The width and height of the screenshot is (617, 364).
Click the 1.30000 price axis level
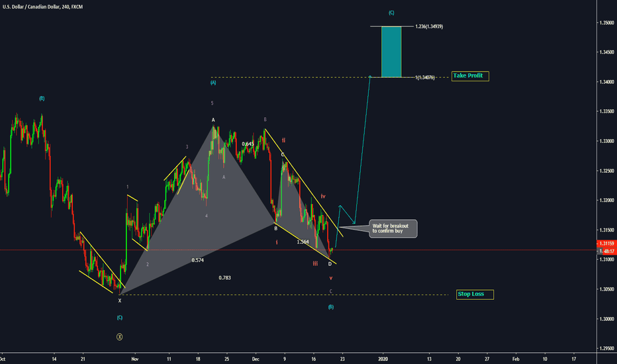pos(606,319)
